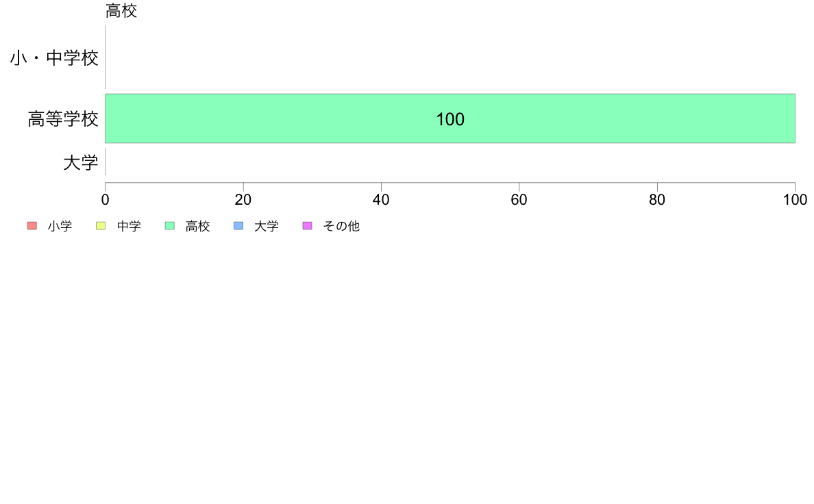This screenshot has width=814, height=504.
Task: Select the 中学 legend label
Action: click(x=129, y=226)
